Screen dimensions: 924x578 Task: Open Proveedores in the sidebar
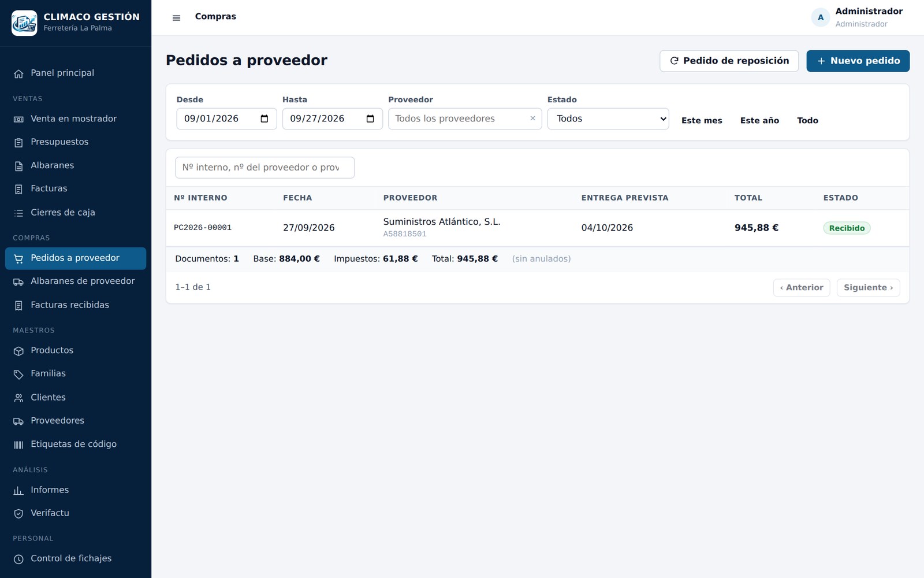coord(76,420)
